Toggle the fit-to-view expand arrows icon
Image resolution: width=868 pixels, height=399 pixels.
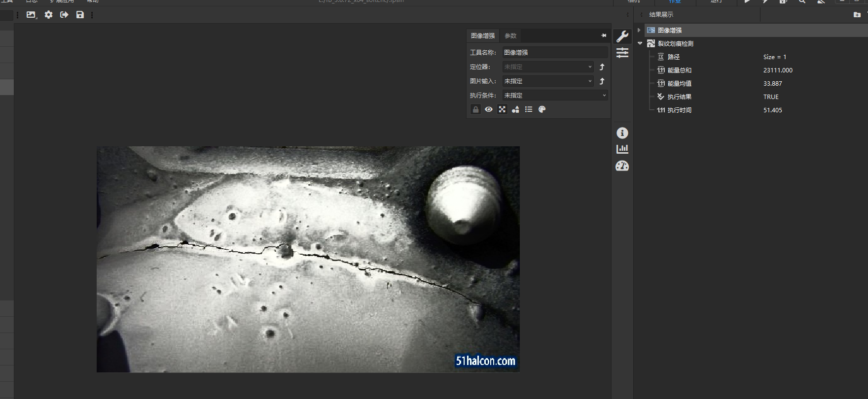pos(502,109)
